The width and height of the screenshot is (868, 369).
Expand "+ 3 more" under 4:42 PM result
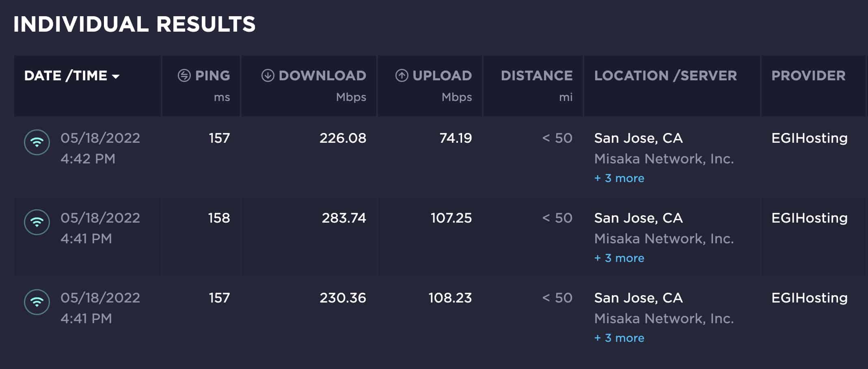click(x=619, y=178)
